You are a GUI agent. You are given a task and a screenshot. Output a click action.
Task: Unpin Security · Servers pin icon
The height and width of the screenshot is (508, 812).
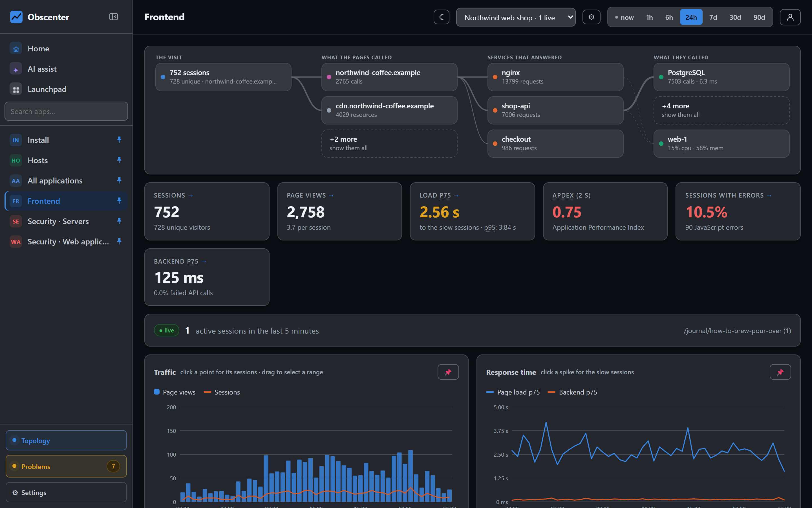tap(119, 221)
